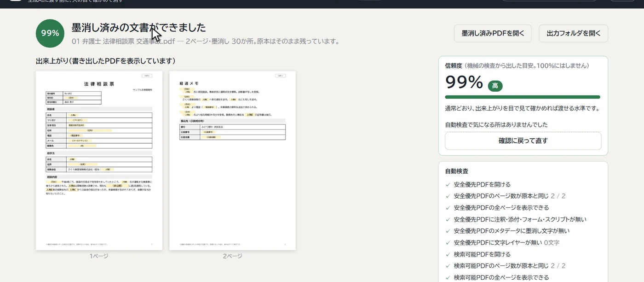This screenshot has width=644, height=282.
Task: Click the check mark beside 検索可能PDFのページ数が原本と同じ
Action: [x=448, y=266]
